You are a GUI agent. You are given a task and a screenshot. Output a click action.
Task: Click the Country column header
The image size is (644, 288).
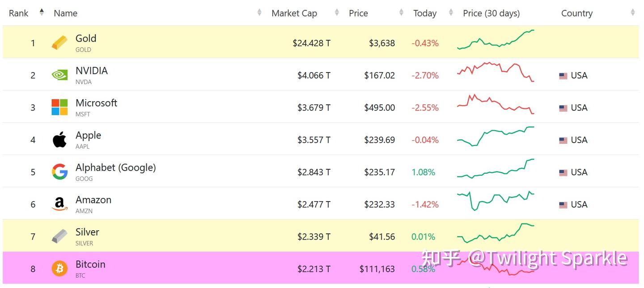pyautogui.click(x=576, y=13)
